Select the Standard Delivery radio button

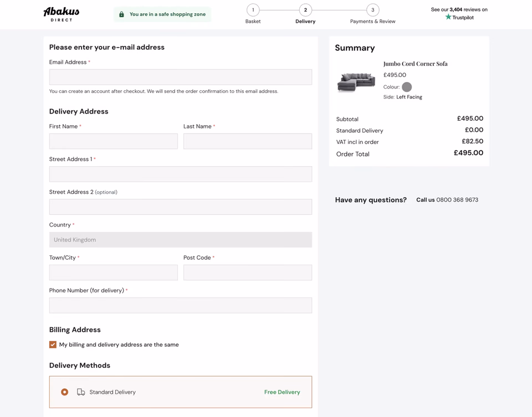[64, 392]
